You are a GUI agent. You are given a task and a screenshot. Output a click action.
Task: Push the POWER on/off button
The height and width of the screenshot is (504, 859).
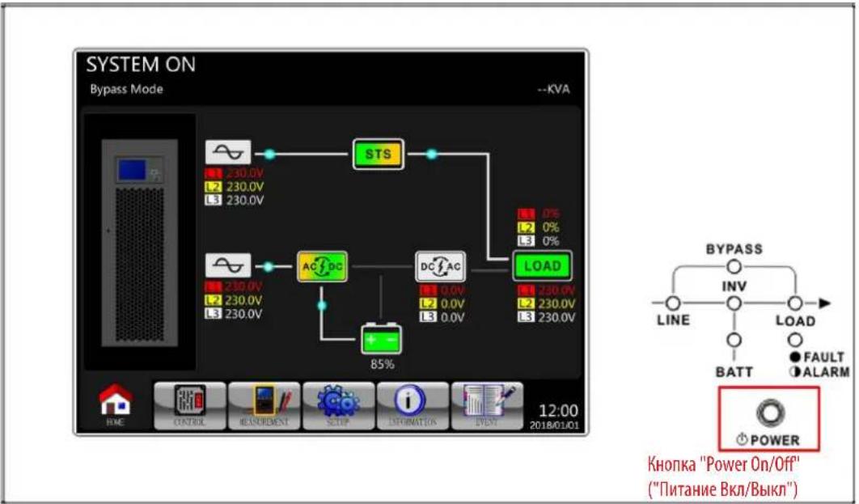(x=770, y=413)
